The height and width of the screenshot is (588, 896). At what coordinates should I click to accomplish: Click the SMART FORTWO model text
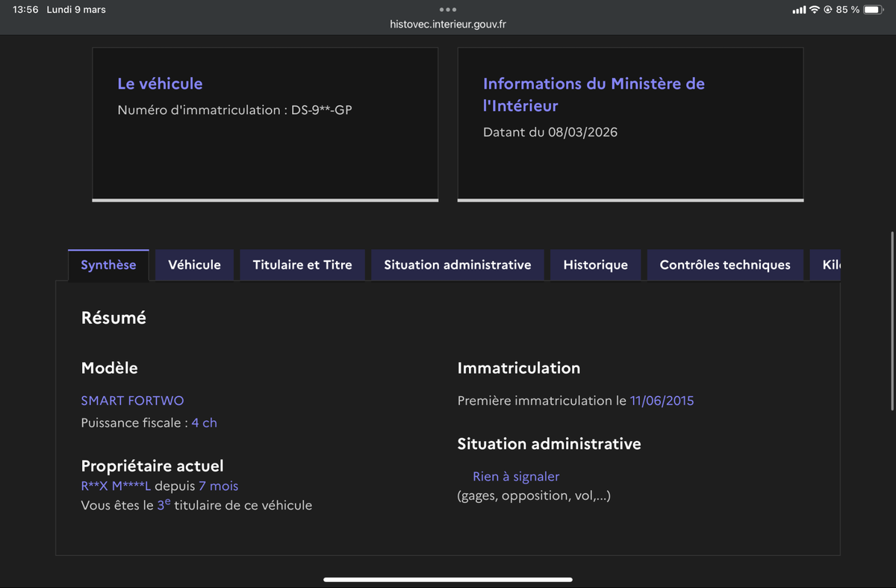coord(132,401)
